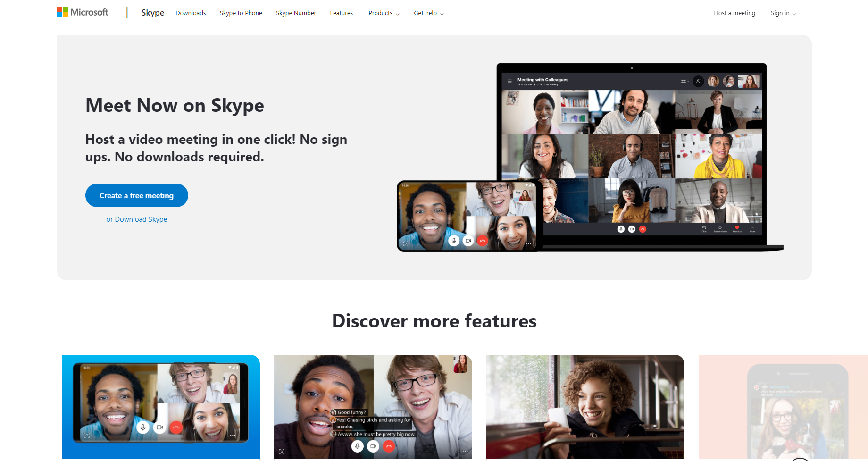Go to the Skype home link
Image resolution: width=868 pixels, height=461 pixels.
coord(153,13)
